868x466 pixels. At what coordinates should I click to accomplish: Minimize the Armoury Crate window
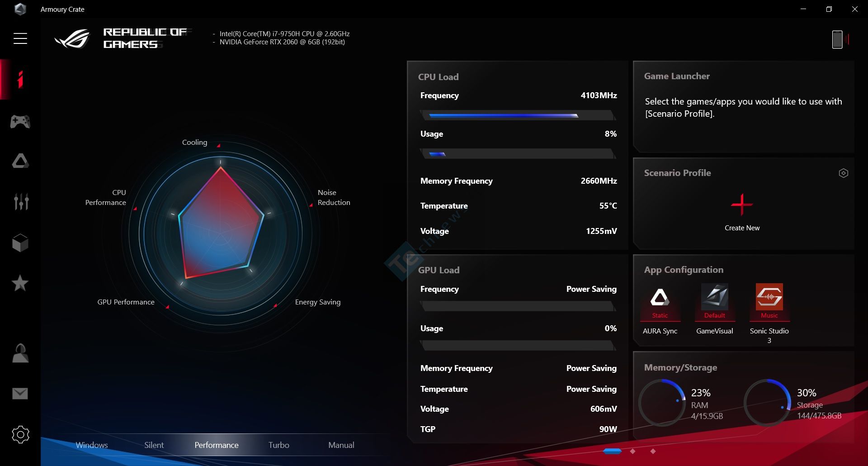click(803, 9)
